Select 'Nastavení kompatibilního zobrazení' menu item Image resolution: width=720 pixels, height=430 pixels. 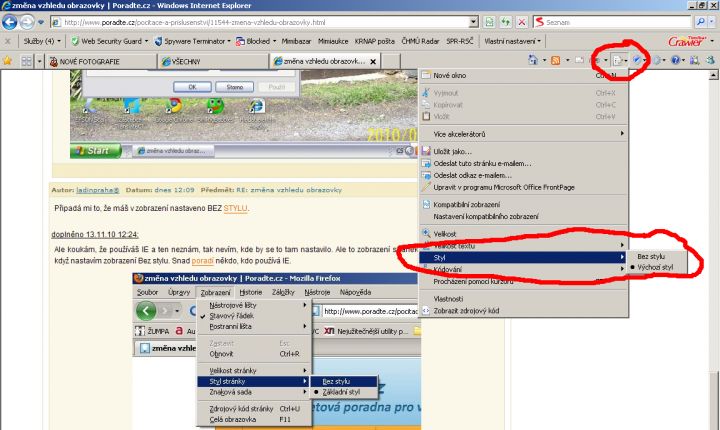(523, 216)
